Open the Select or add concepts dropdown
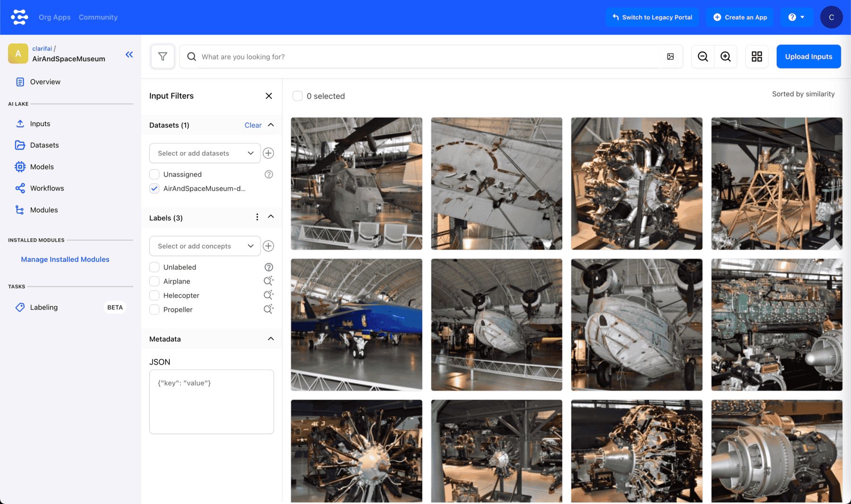 (205, 246)
